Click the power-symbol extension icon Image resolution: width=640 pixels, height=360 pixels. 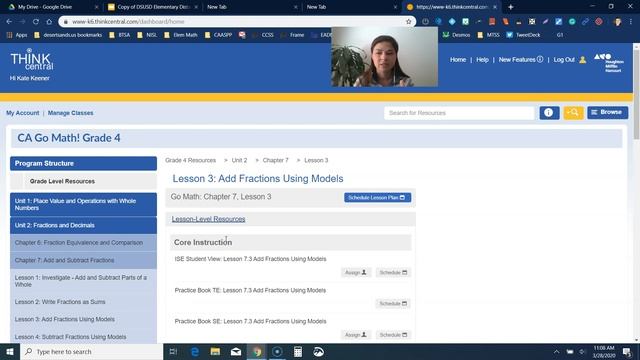point(425,22)
